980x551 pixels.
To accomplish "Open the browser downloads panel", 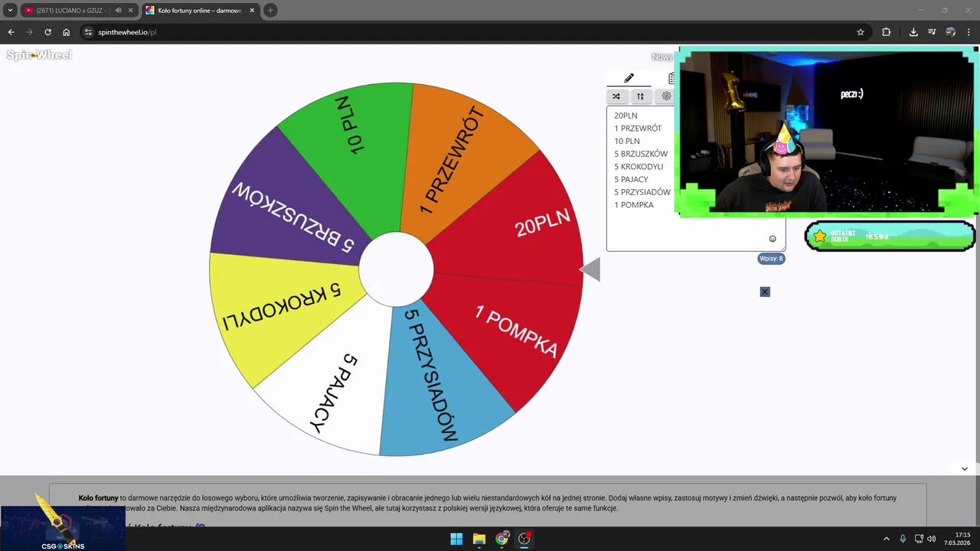I will coord(913,32).
